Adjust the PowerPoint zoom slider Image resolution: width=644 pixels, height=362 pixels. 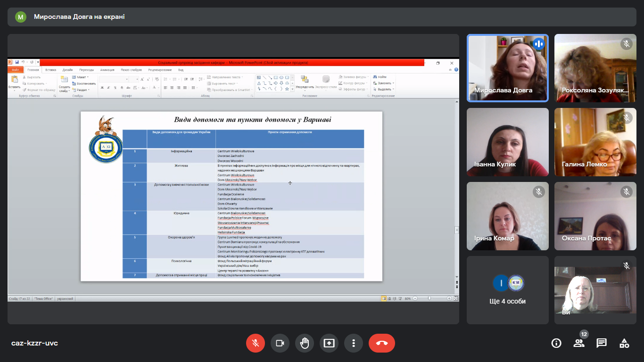(429, 298)
